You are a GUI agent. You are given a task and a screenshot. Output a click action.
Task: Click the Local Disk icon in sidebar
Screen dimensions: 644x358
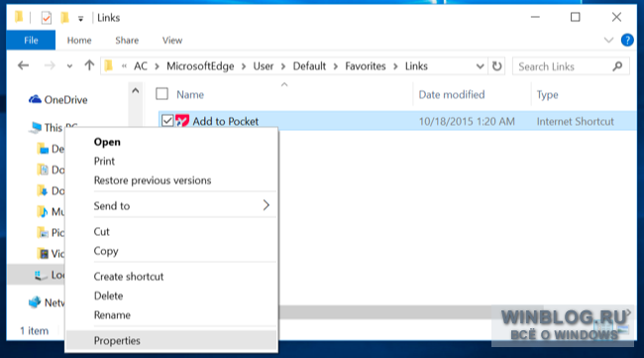(41, 275)
